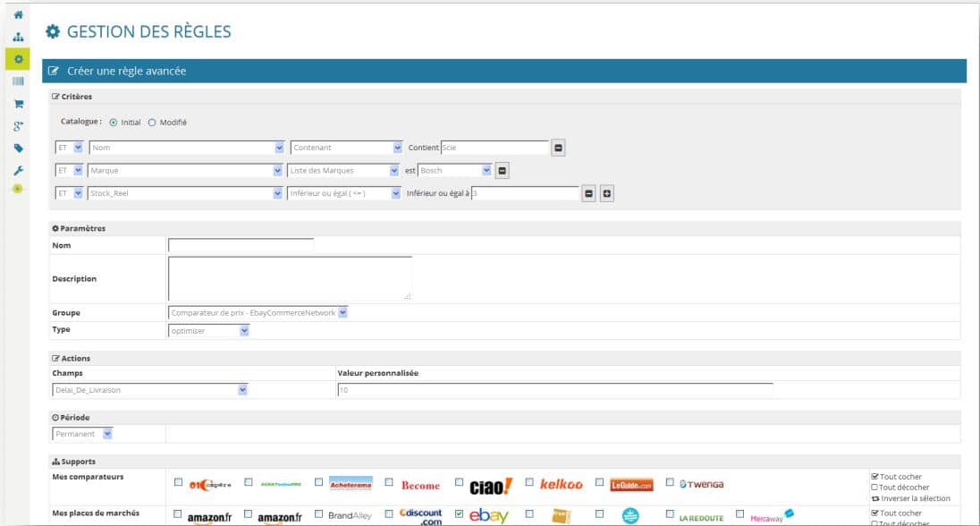Select the price tag sidebar icon
The width and height of the screenshot is (980, 526).
[x=18, y=148]
